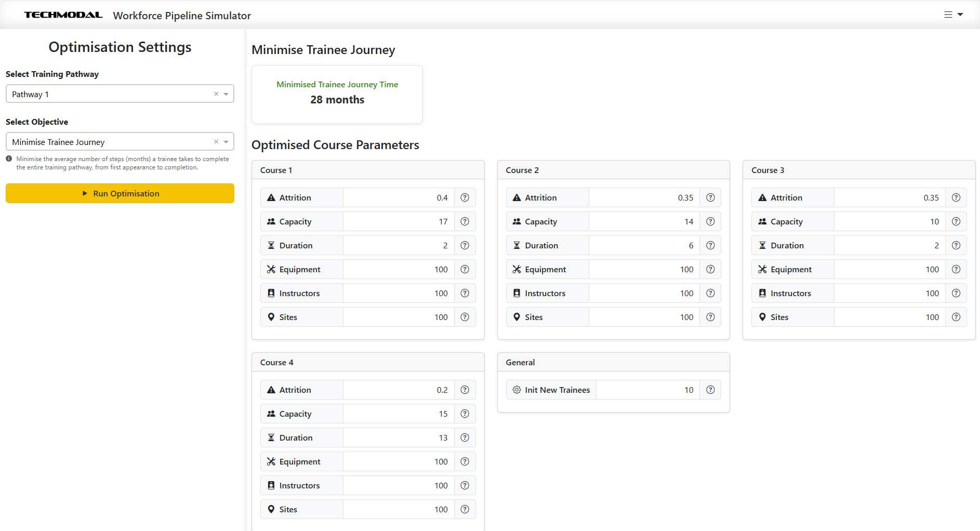Open the Training Pathway dropdown arrow
Viewport: 980px width, 531px height.
tap(226, 94)
